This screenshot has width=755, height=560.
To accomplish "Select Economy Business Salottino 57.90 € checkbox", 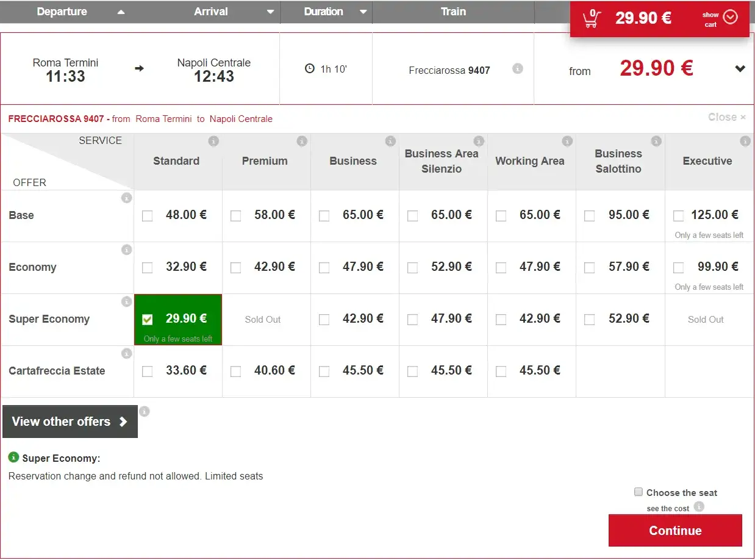I will click(590, 268).
